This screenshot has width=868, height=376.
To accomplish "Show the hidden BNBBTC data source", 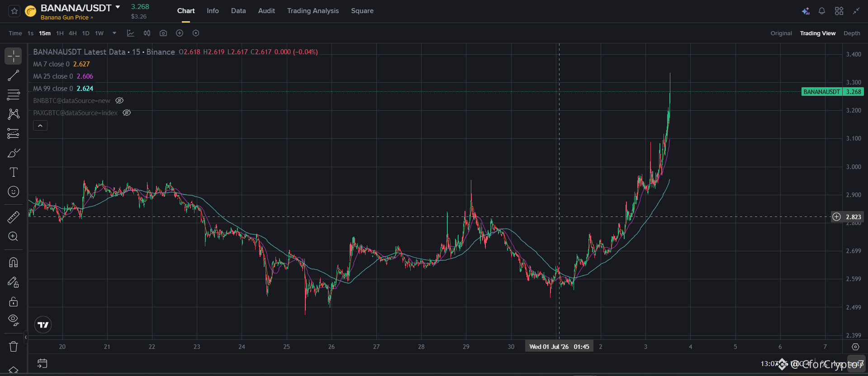I will pos(119,101).
